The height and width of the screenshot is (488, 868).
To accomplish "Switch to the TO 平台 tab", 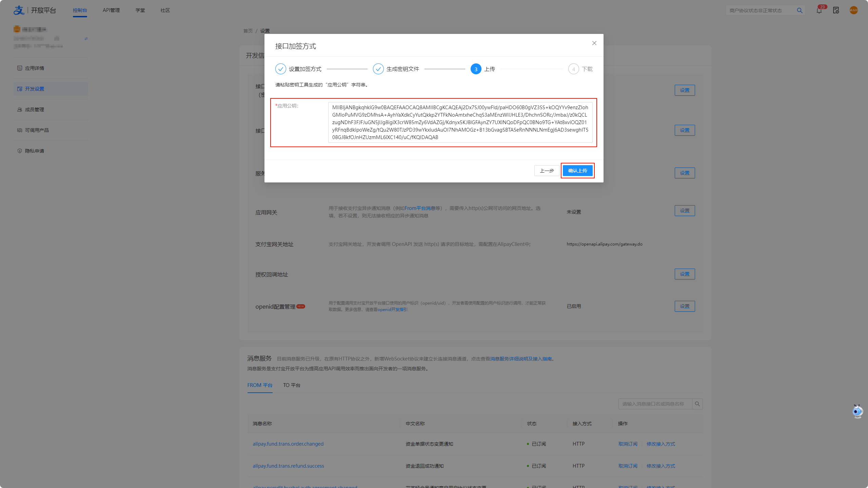I will tap(292, 385).
